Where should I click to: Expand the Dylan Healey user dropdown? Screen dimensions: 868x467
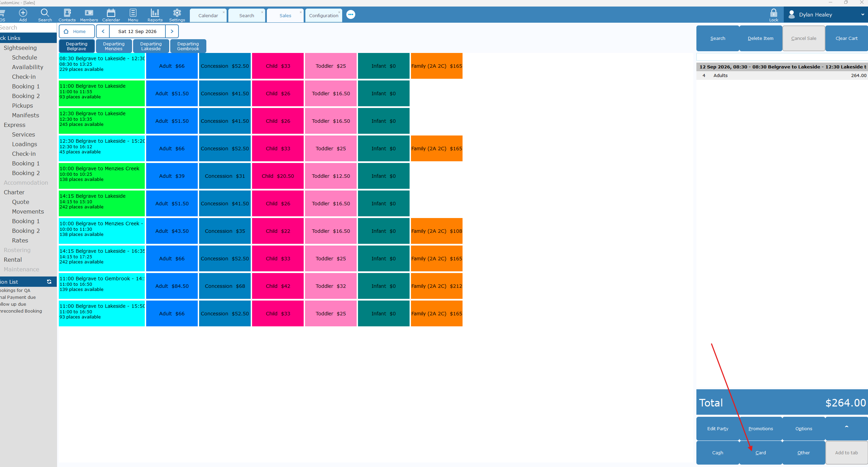[862, 15]
